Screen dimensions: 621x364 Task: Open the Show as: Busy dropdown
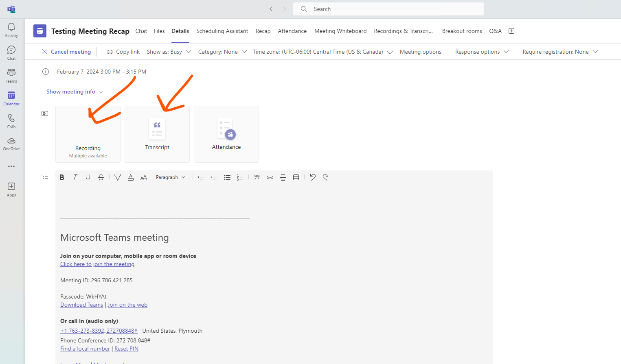[x=169, y=52]
